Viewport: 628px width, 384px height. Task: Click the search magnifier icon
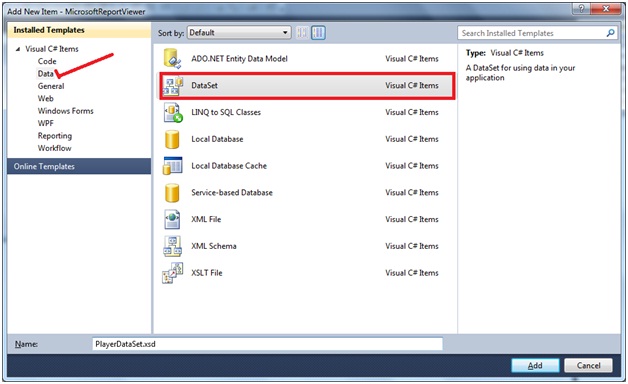coord(610,33)
